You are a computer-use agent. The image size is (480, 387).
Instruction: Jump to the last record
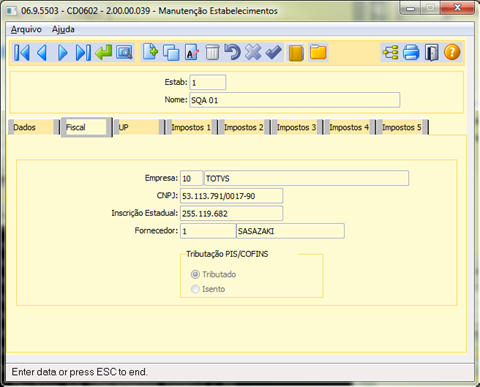83,53
